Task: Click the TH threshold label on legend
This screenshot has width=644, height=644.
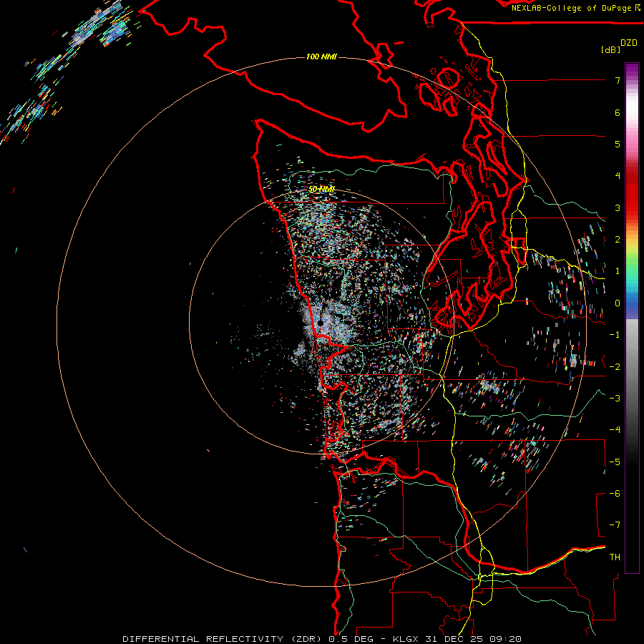Action: 615,557
